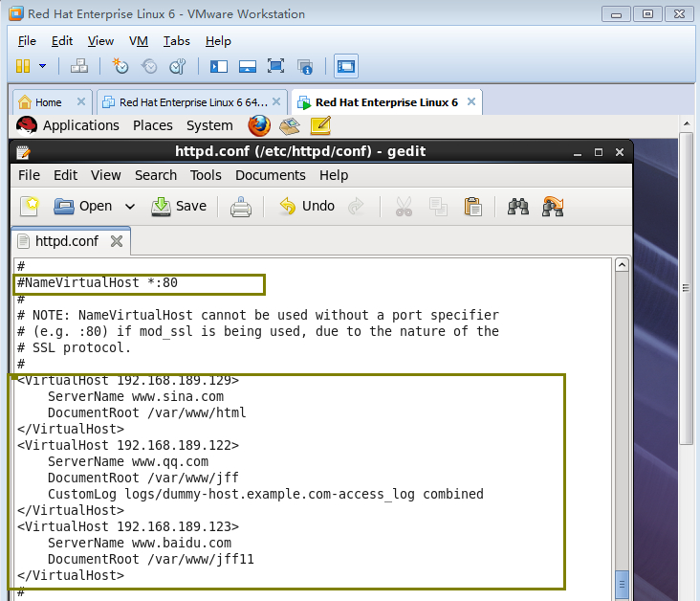Paste from the clipboard
The width and height of the screenshot is (700, 601).
[x=472, y=207]
